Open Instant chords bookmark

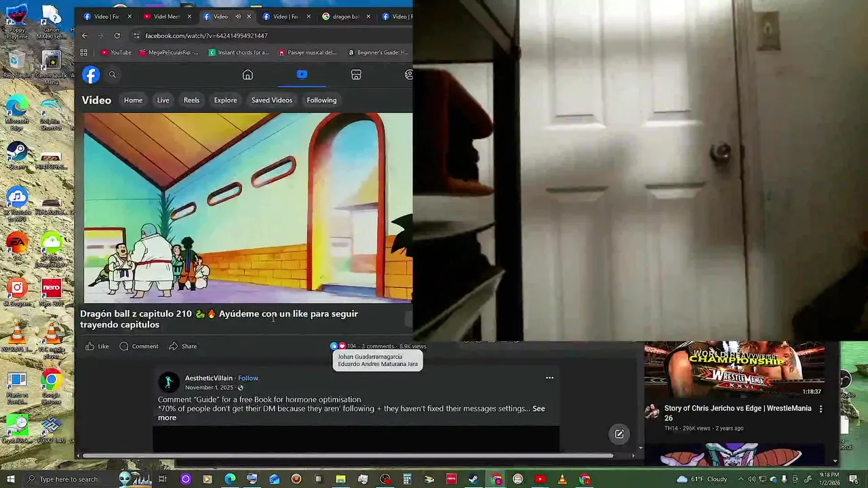239,52
